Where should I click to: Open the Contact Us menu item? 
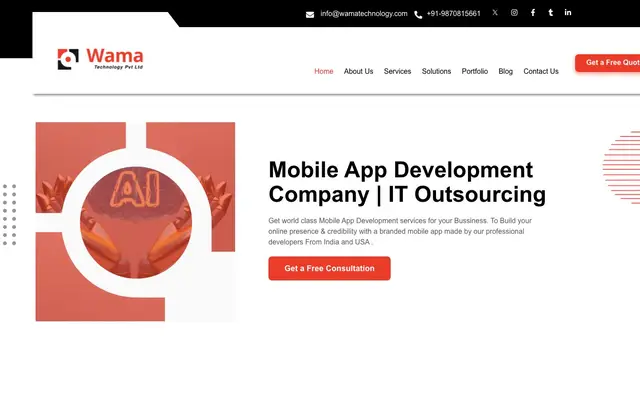coord(541,71)
